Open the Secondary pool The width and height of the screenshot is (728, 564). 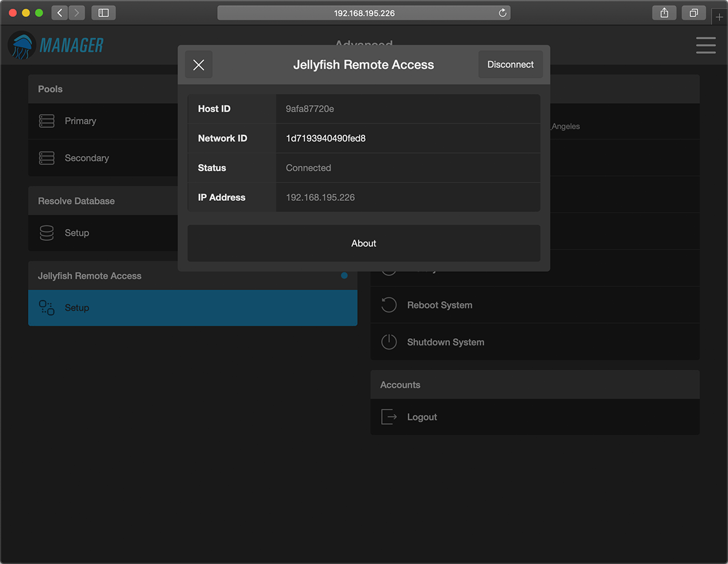point(103,158)
